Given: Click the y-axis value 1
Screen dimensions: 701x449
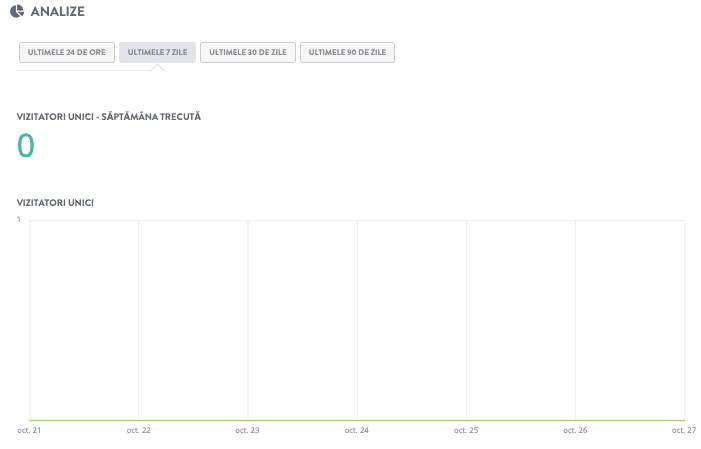Looking at the screenshot, I should click(19, 219).
